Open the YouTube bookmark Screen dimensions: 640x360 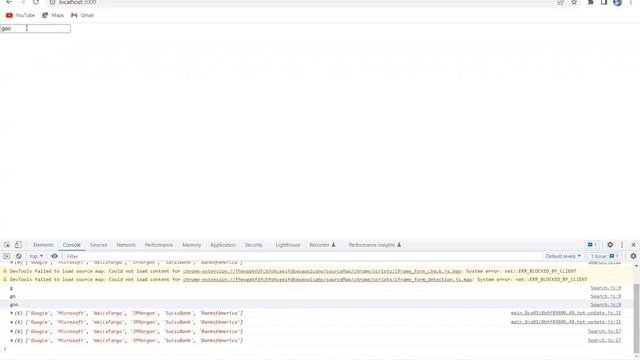point(20,15)
